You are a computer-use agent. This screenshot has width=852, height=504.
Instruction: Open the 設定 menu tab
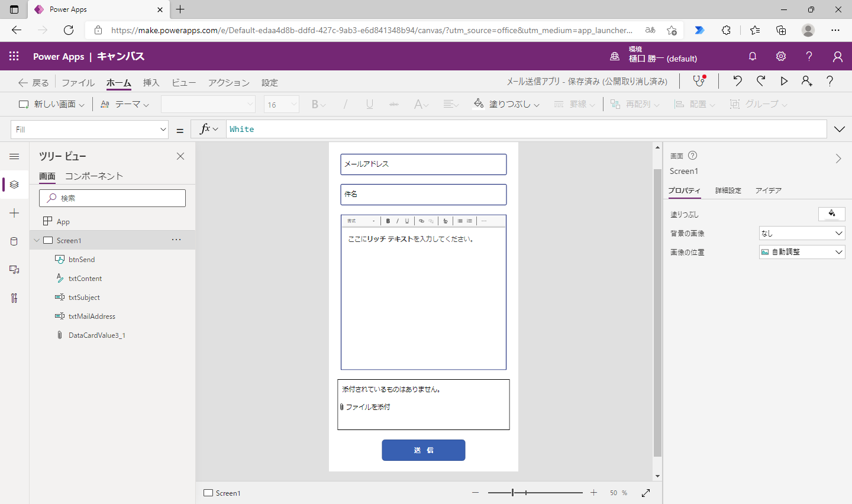270,82
